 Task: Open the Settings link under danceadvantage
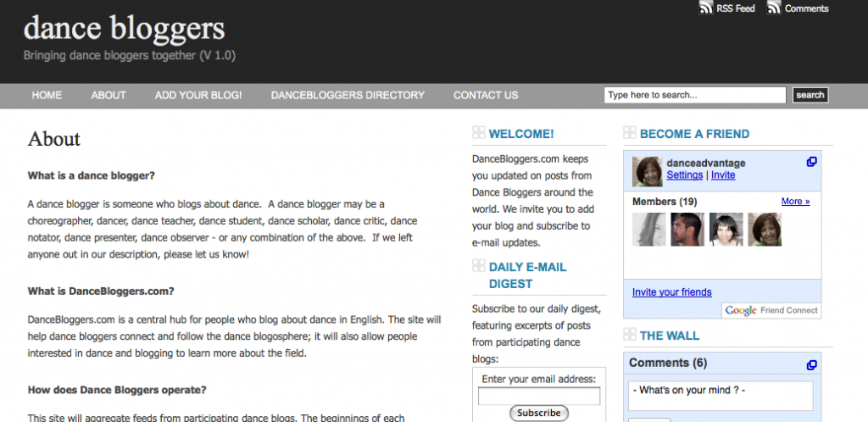tap(684, 175)
